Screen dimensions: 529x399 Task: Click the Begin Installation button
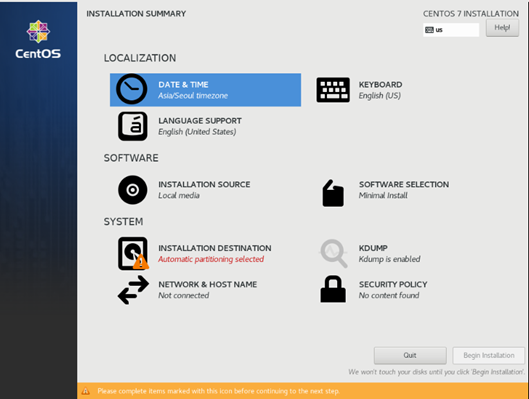[489, 355]
